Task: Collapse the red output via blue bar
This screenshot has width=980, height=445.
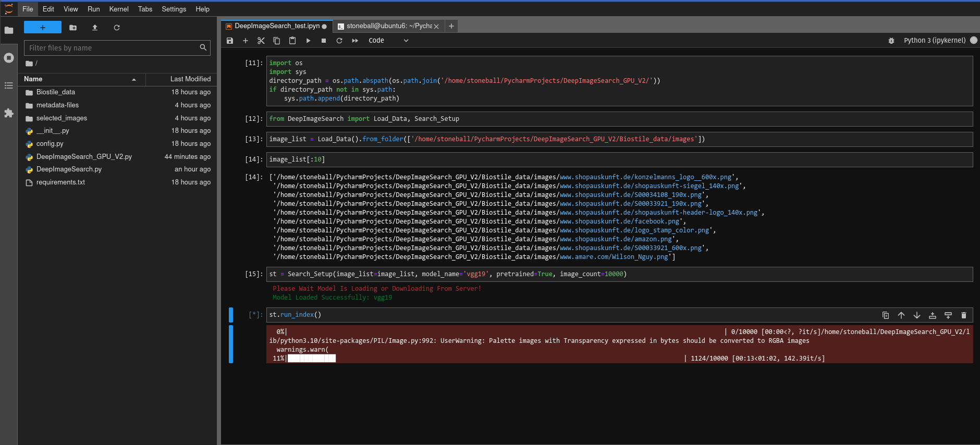Action: click(231, 344)
